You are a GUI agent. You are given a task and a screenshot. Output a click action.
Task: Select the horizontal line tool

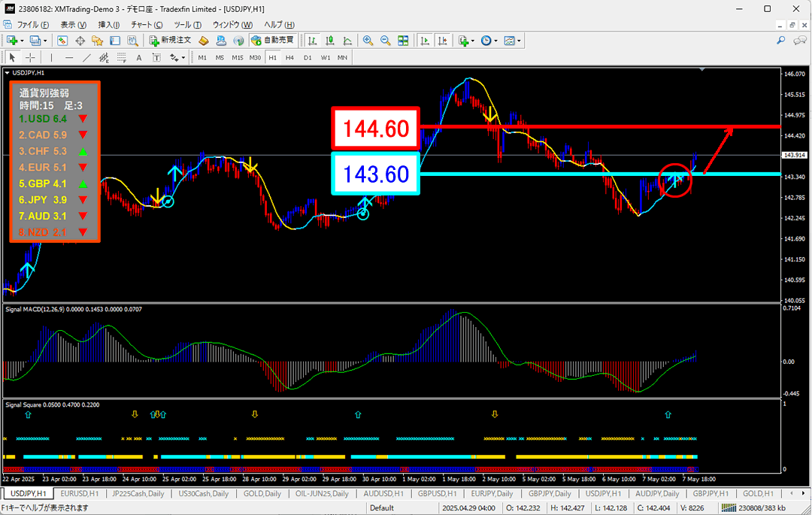point(69,57)
